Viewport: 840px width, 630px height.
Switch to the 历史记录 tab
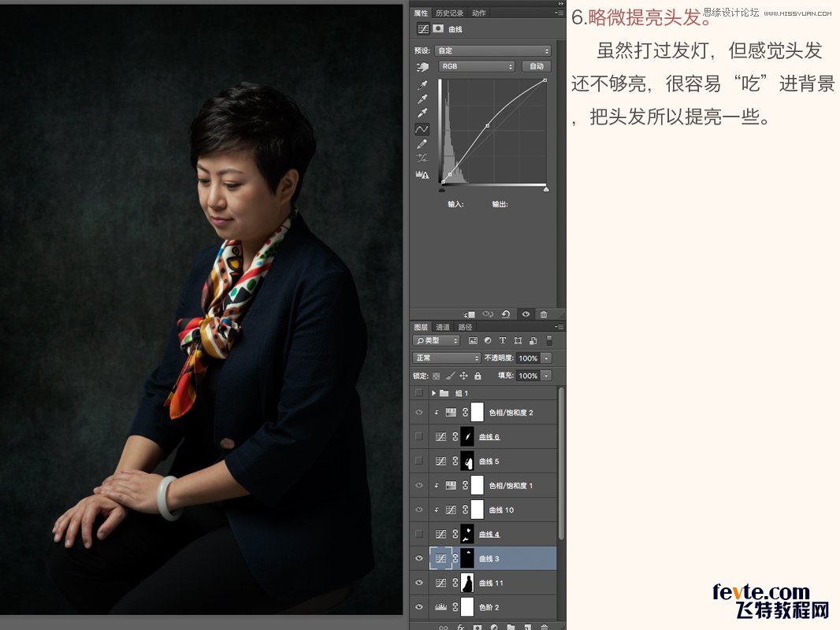click(x=449, y=13)
